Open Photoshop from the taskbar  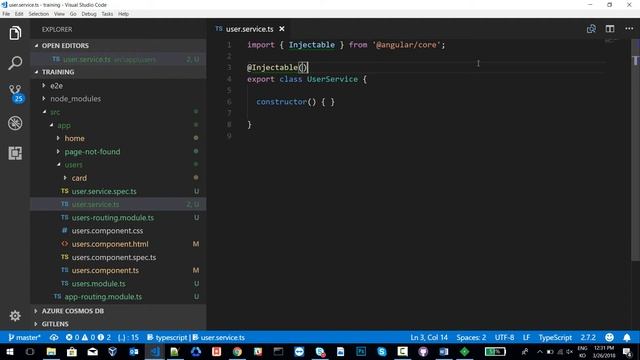click(x=361, y=351)
